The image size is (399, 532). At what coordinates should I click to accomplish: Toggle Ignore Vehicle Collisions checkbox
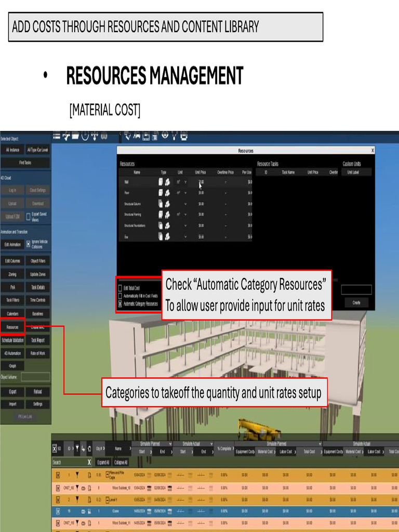pyautogui.click(x=29, y=244)
